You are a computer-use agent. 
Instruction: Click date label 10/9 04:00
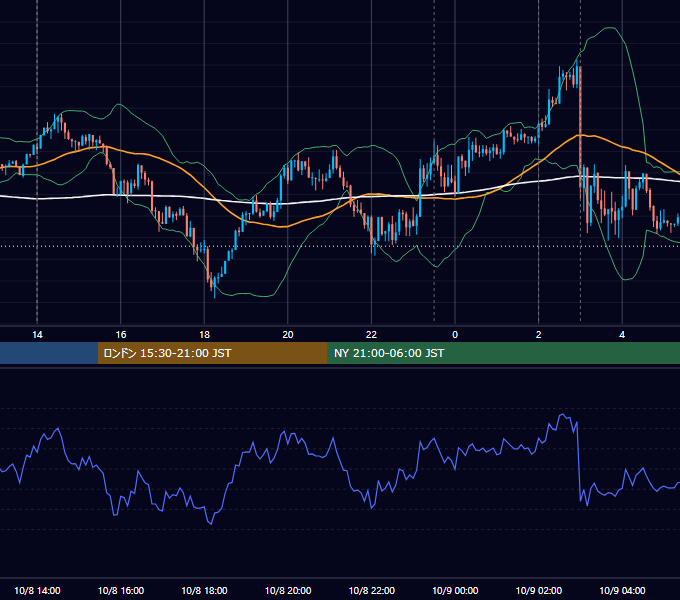pyautogui.click(x=622, y=590)
